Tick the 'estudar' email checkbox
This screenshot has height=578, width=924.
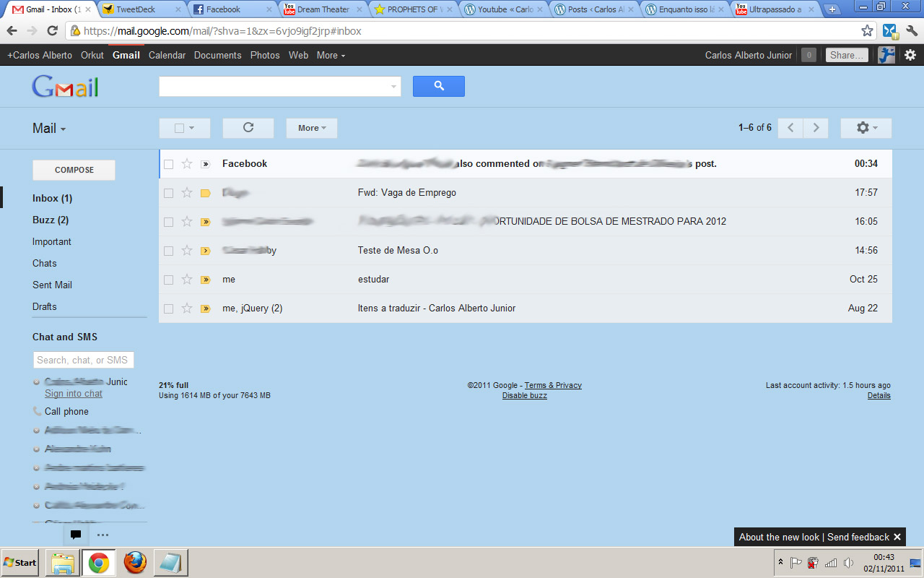point(168,280)
